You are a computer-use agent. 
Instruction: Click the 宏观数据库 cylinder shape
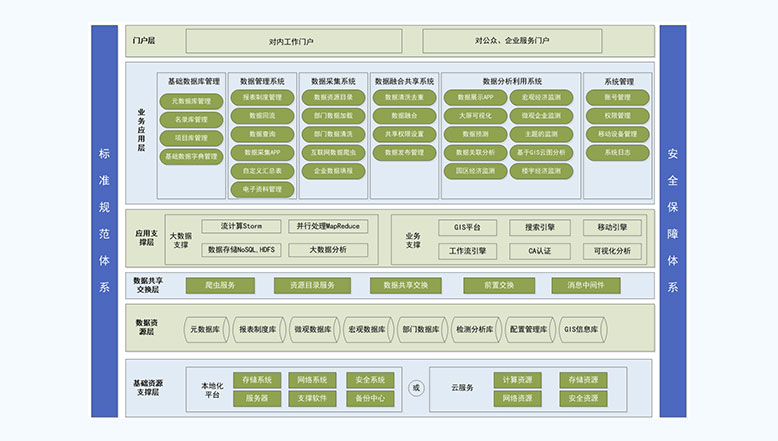click(x=366, y=329)
